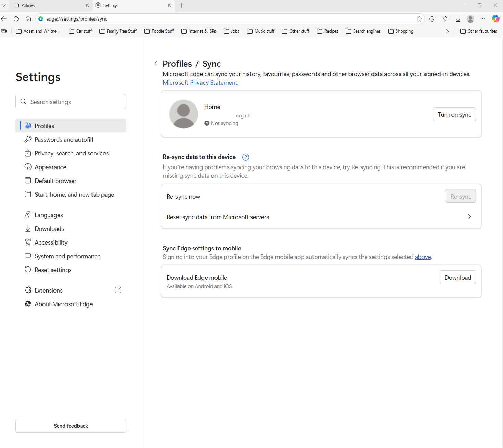Expand hidden favourites with the chevron
The height and width of the screenshot is (448, 503).
click(x=447, y=31)
